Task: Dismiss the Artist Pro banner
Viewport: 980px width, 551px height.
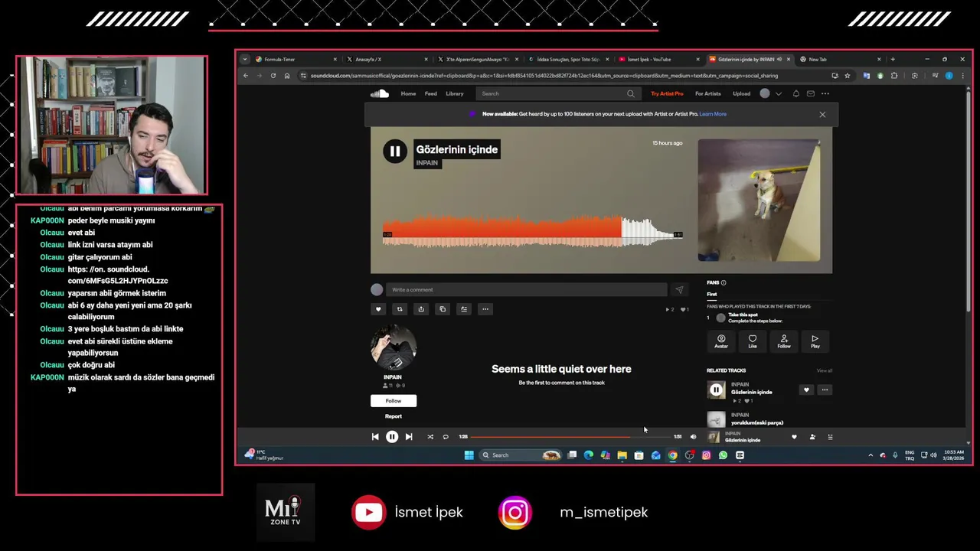Action: pyautogui.click(x=822, y=115)
